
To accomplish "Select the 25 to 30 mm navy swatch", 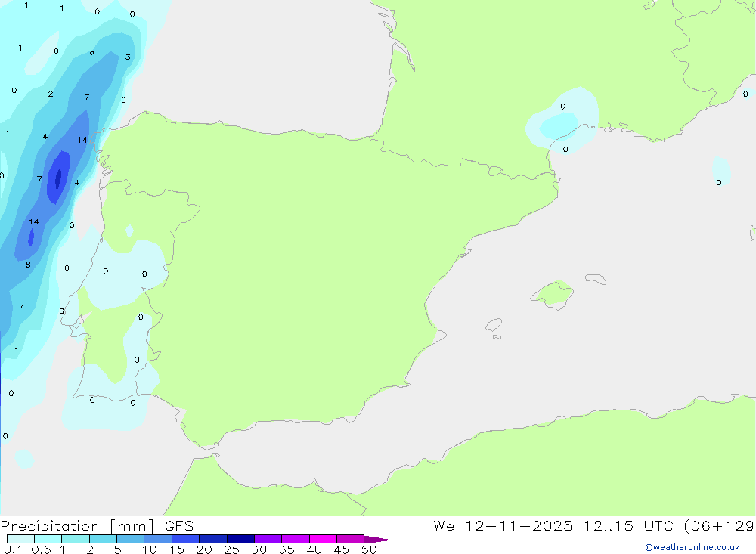I will coord(240,539).
